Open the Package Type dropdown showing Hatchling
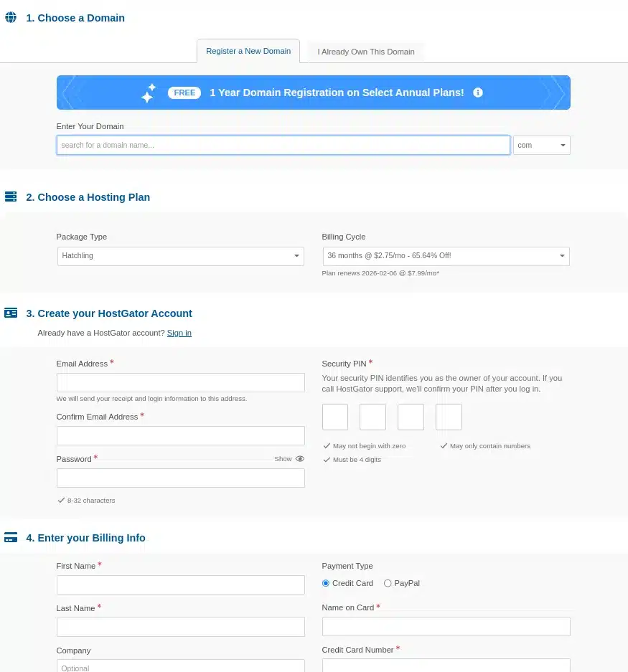 181,256
